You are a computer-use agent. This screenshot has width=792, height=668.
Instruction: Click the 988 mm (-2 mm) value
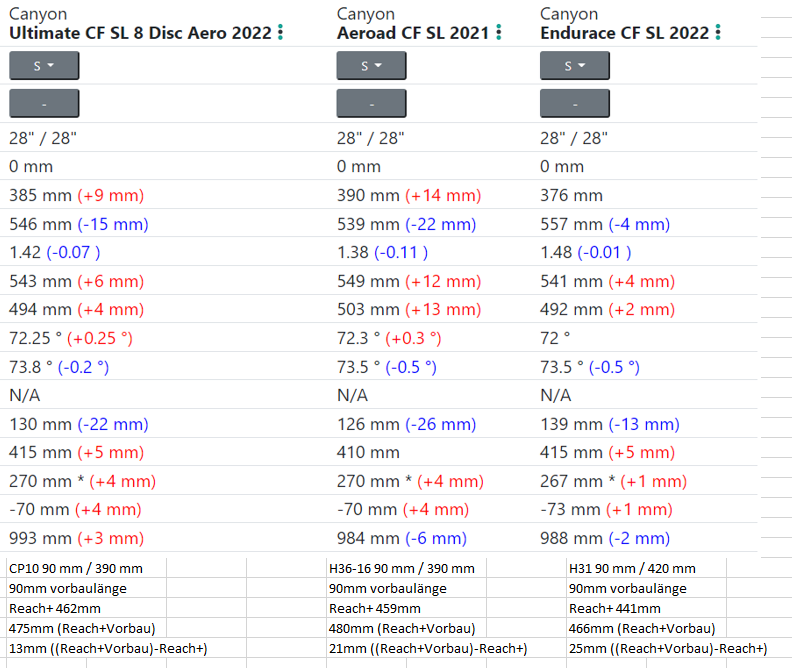pyautogui.click(x=605, y=538)
